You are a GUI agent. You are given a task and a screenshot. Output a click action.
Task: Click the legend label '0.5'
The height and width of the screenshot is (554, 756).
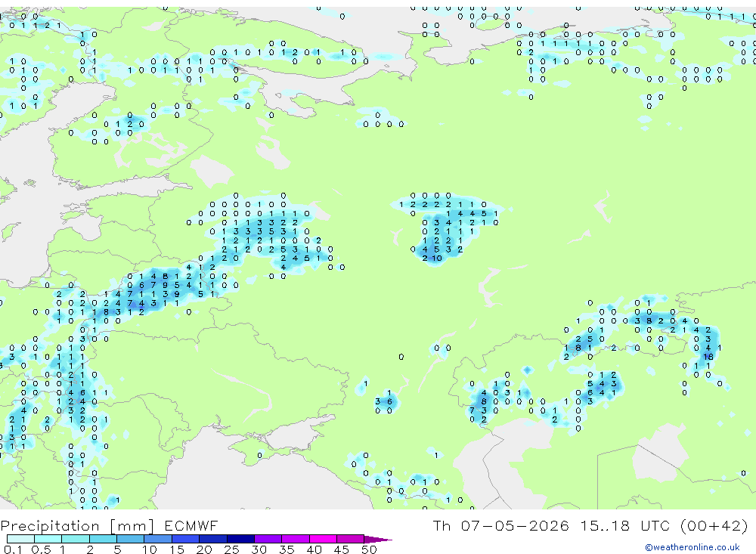(41, 549)
